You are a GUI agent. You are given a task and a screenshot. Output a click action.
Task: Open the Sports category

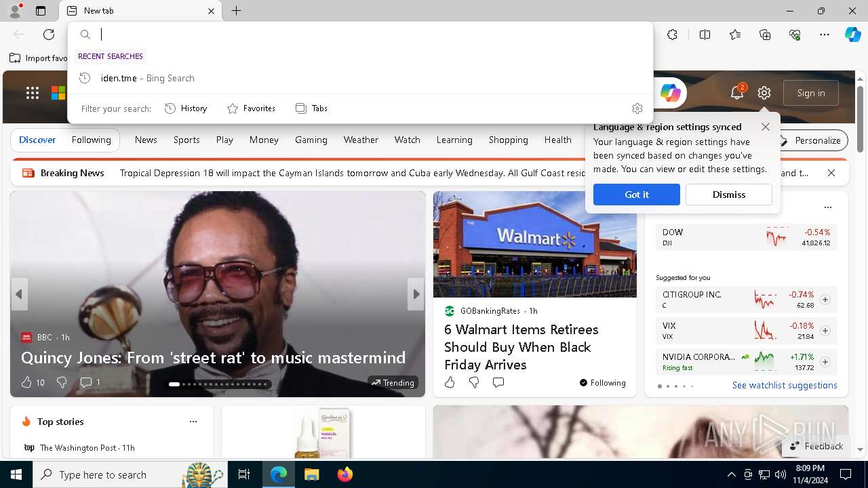[x=186, y=140]
